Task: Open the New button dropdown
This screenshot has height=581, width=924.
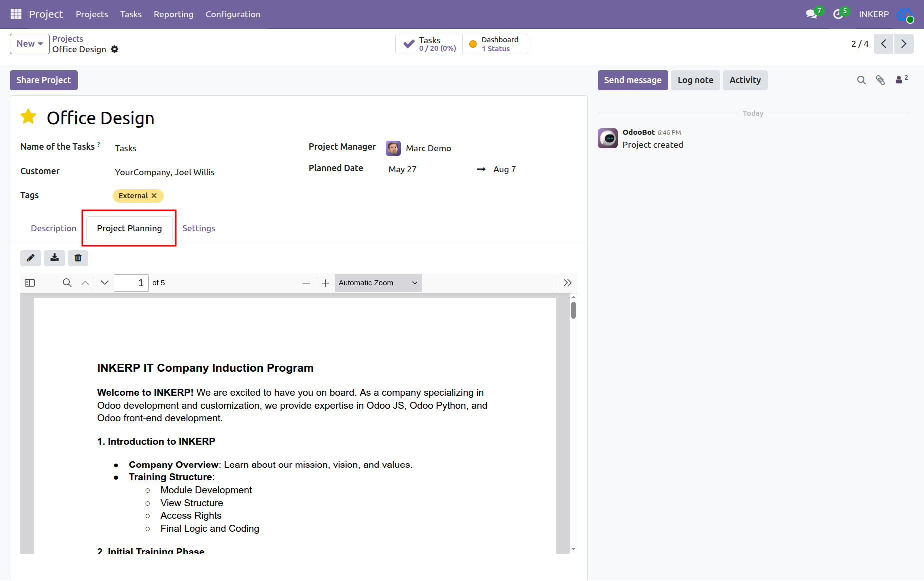Action: tap(30, 44)
